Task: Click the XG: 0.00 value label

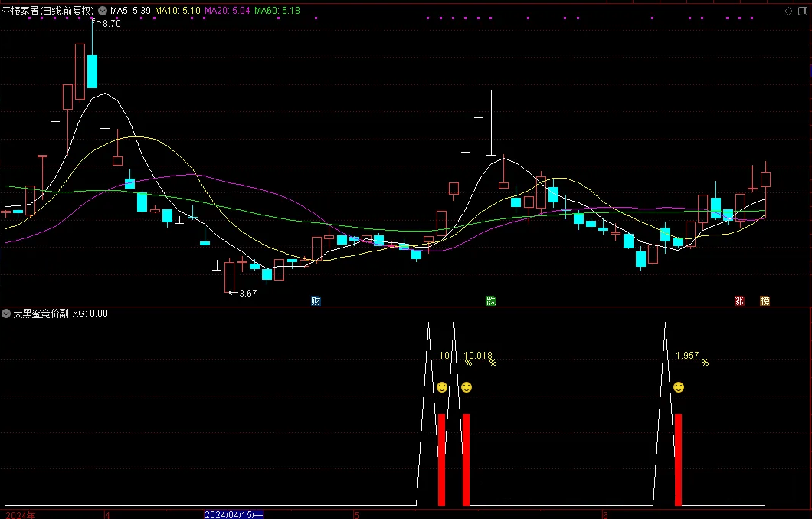Action: pyautogui.click(x=90, y=314)
